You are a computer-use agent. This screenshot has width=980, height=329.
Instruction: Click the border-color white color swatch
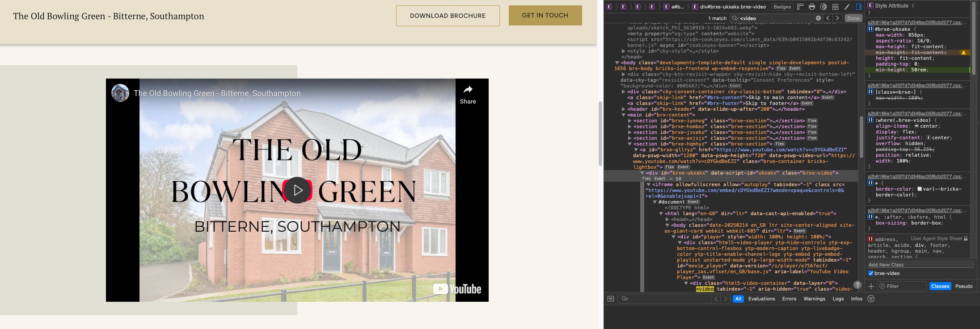pos(919,189)
